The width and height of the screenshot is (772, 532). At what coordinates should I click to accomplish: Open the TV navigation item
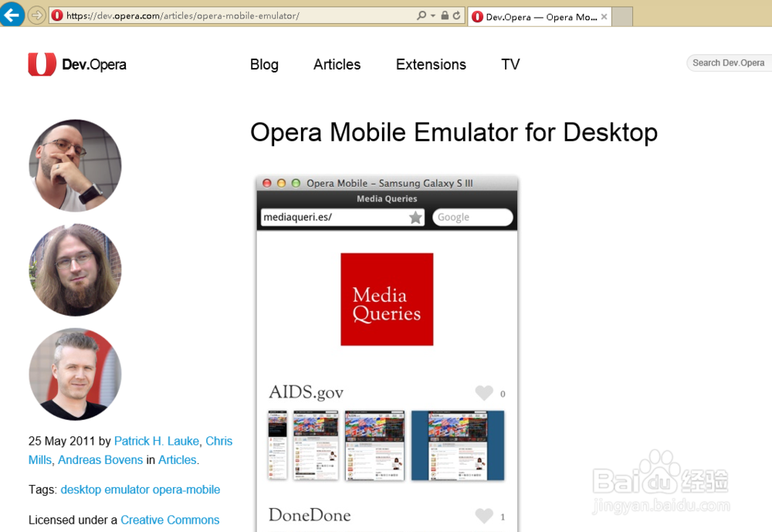(510, 65)
